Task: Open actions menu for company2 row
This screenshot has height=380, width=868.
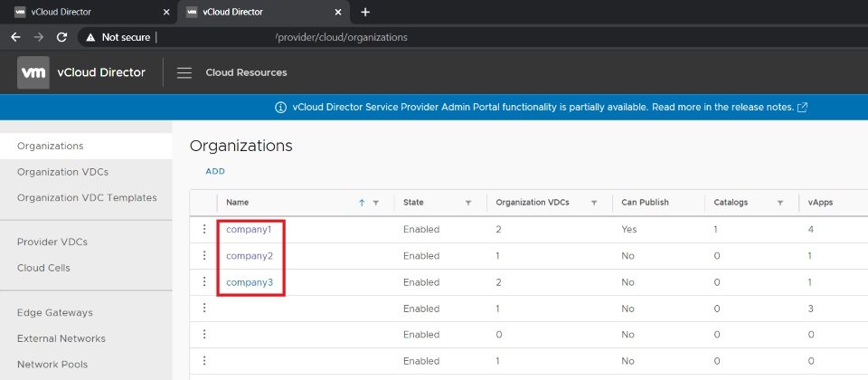Action: click(x=204, y=255)
